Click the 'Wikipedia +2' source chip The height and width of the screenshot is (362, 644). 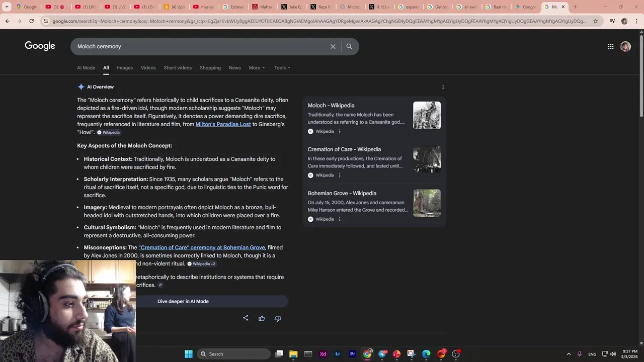point(202,264)
